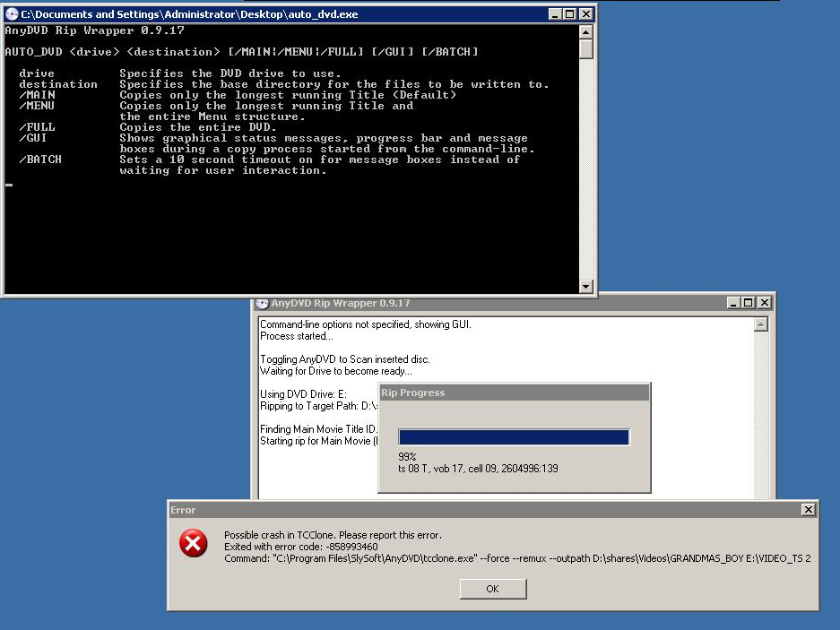Click the AUTO_DVD usage syntax line in the console
The height and width of the screenshot is (630, 840).
pyautogui.click(x=241, y=52)
